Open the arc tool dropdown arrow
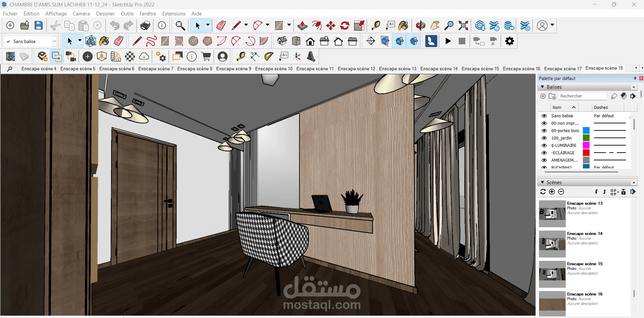 (x=268, y=25)
